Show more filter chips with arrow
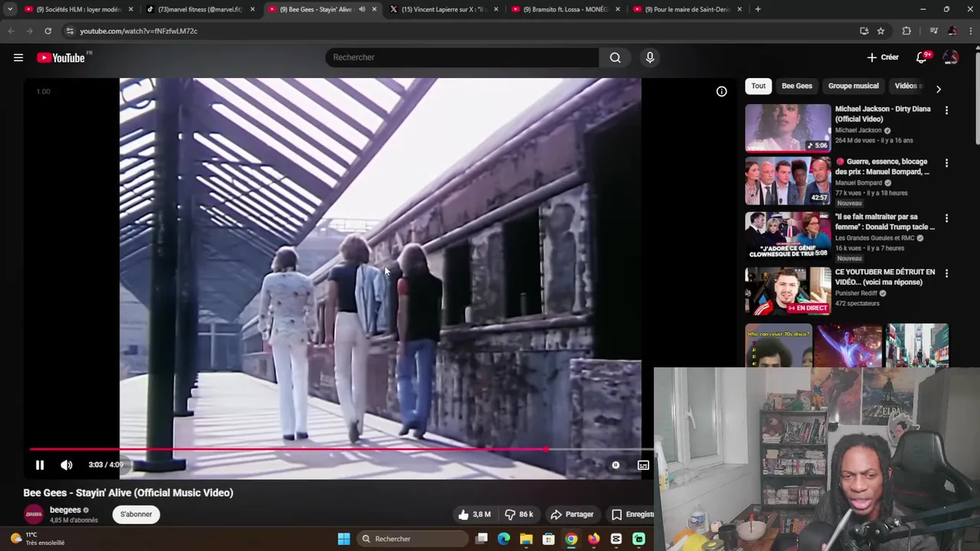The width and height of the screenshot is (980, 551). pyautogui.click(x=939, y=89)
